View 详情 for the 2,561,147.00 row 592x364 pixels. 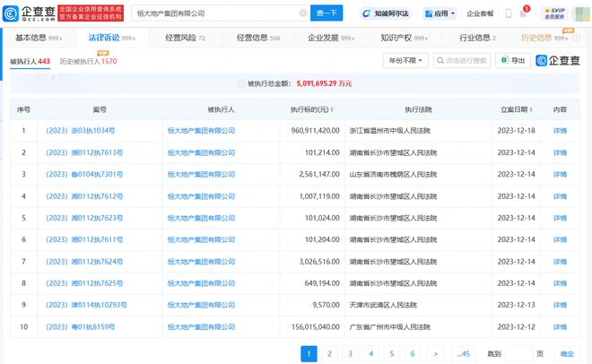pyautogui.click(x=560, y=174)
